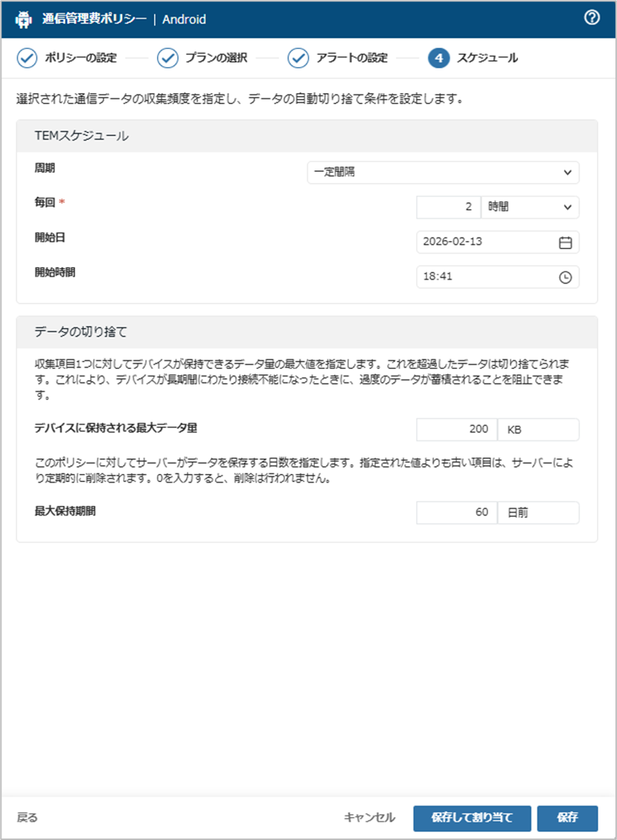Open the calendar picker for 開始日
Image resolution: width=617 pixels, height=840 pixels.
(565, 242)
